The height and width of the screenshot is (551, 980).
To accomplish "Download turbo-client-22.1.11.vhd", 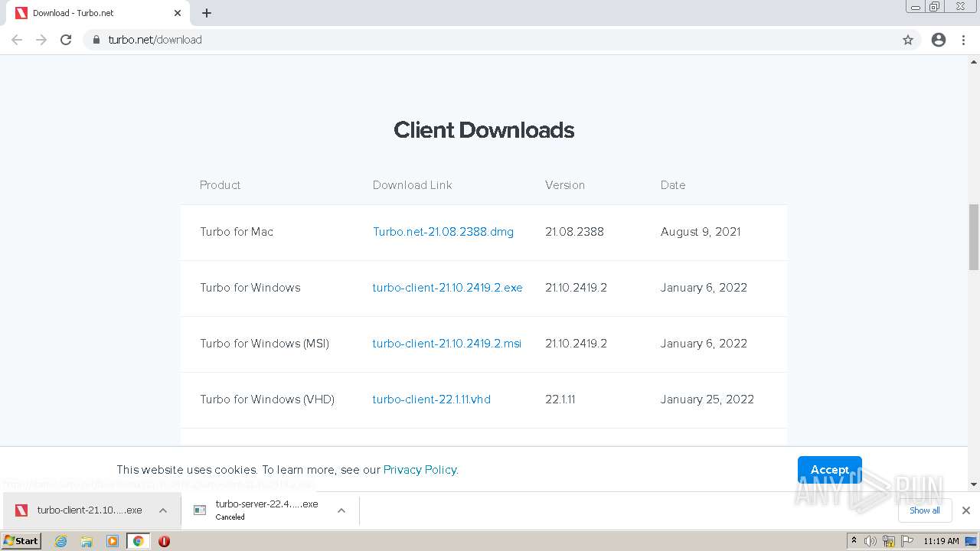I will [432, 399].
